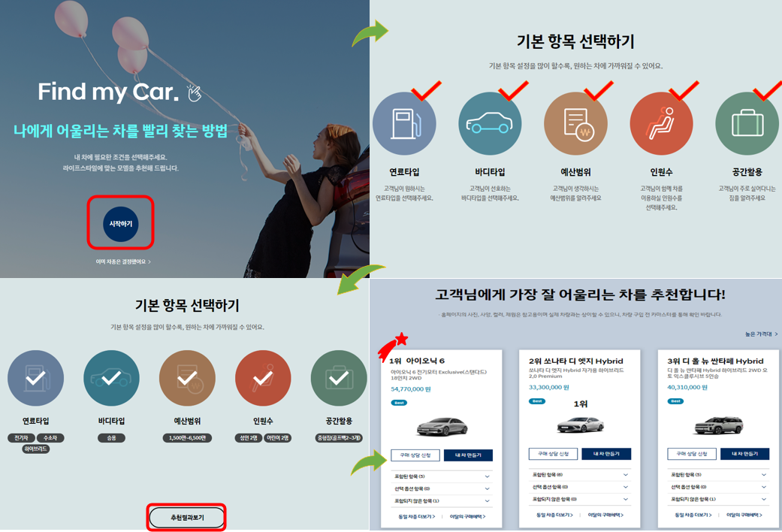Open 이달의 구매혜택 on the 아이오닉 6 card
This screenshot has height=532, width=782.
click(x=468, y=516)
